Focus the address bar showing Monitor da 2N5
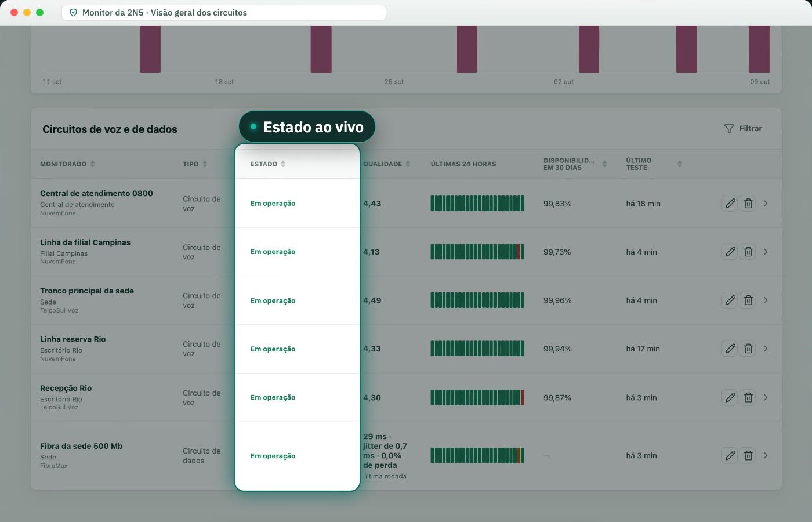Viewport: 812px width, 522px height. point(223,13)
